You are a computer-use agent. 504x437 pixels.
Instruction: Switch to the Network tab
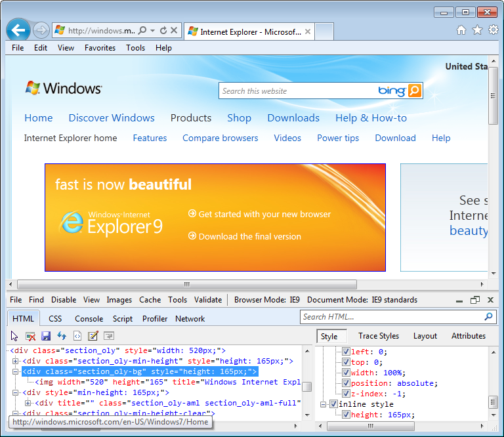[x=190, y=319]
